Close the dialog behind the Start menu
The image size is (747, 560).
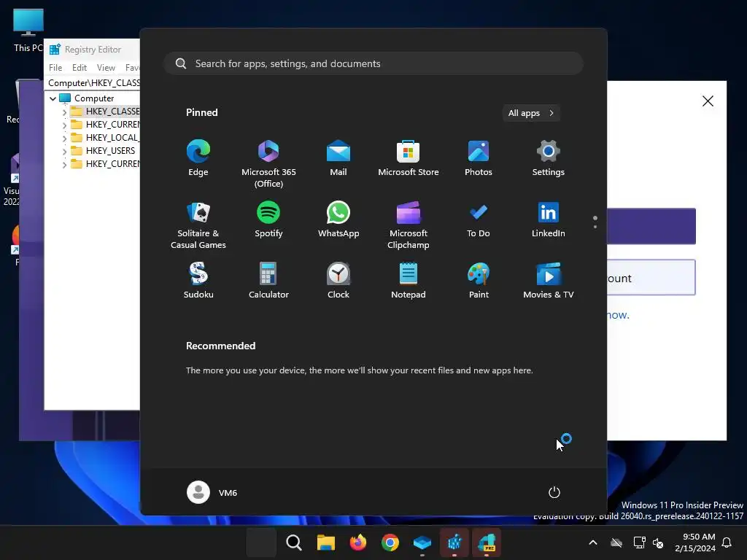(x=708, y=101)
